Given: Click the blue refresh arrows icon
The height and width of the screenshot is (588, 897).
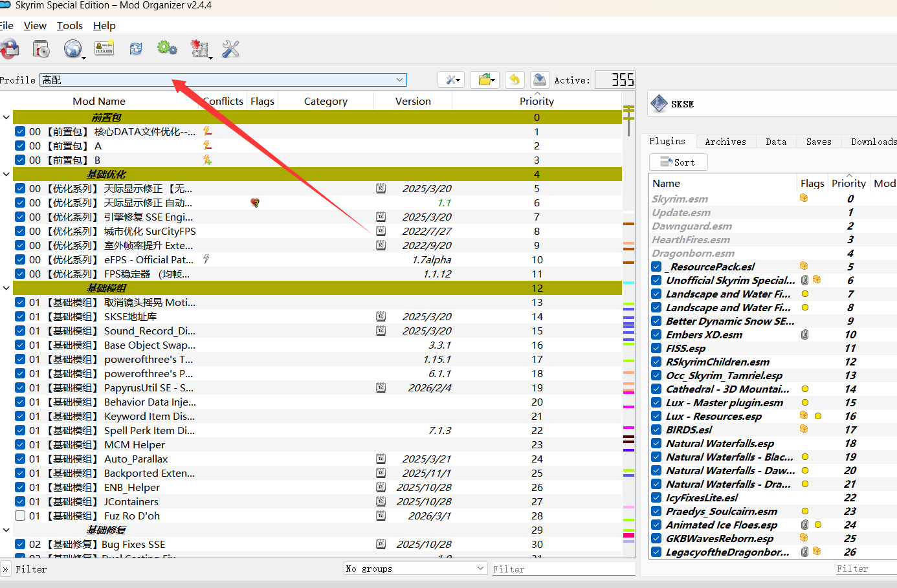Looking at the screenshot, I should [x=136, y=49].
